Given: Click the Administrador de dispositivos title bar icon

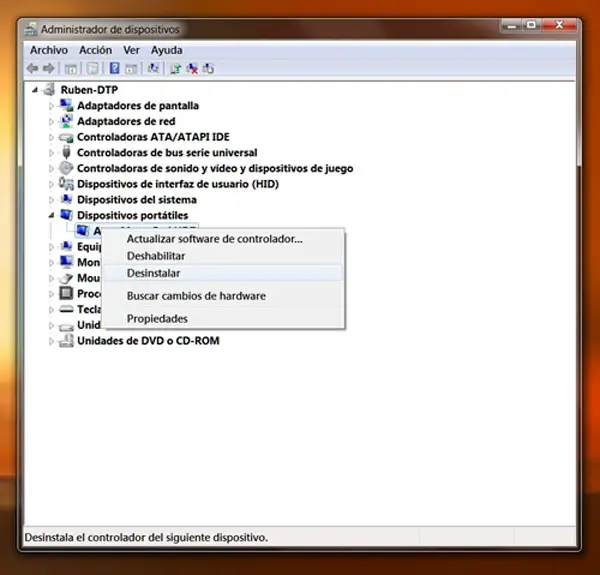Looking at the screenshot, I should tap(31, 29).
